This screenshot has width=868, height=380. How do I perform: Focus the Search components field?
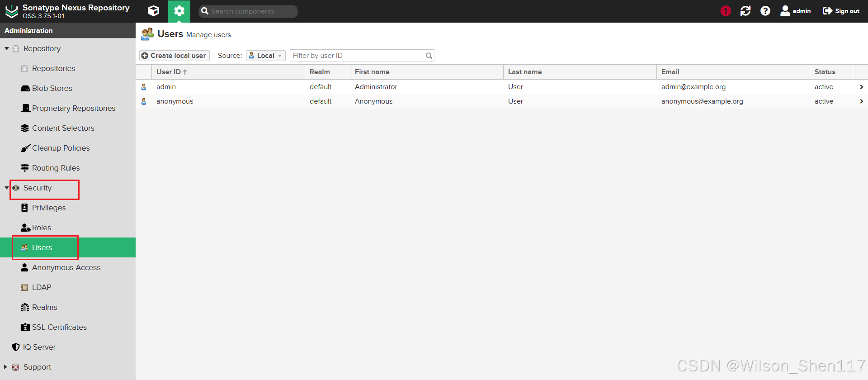click(248, 11)
